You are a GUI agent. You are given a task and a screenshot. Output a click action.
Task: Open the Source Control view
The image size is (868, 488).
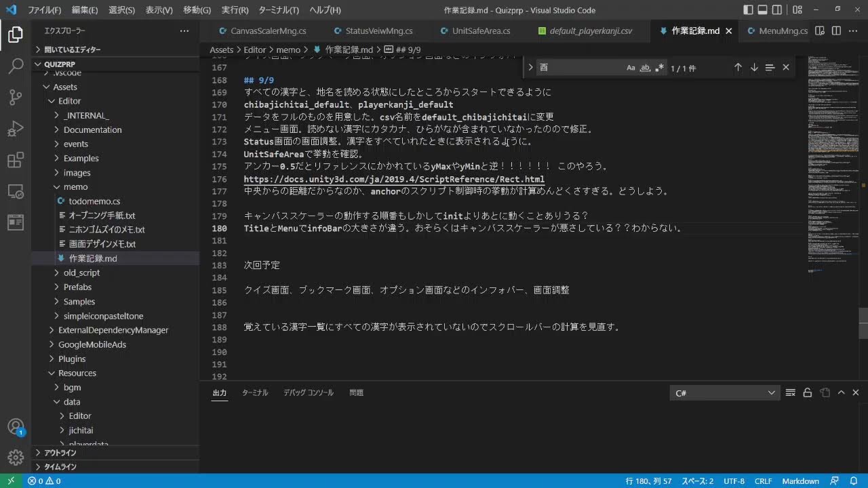16,97
